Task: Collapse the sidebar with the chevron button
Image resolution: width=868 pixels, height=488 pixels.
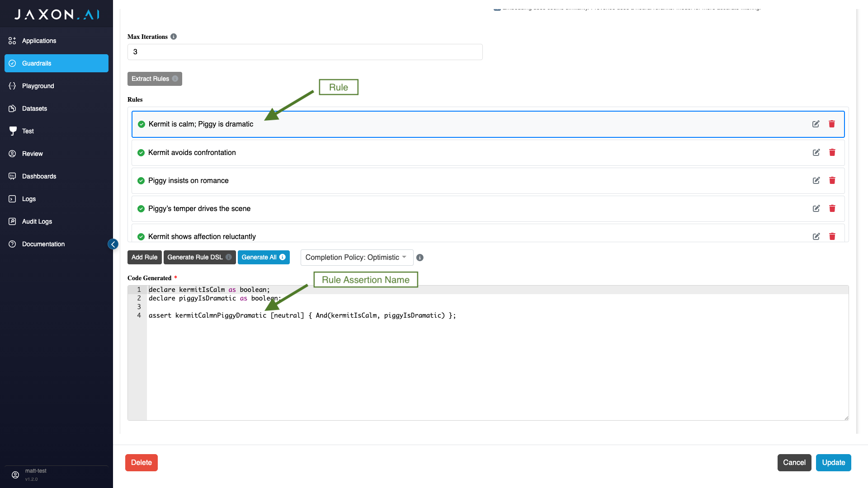Action: click(113, 244)
